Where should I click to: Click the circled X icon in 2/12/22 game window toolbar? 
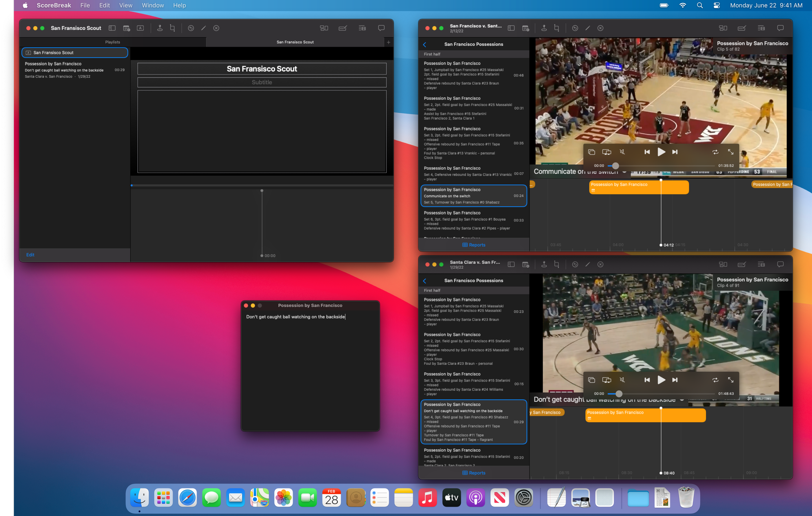pos(600,28)
